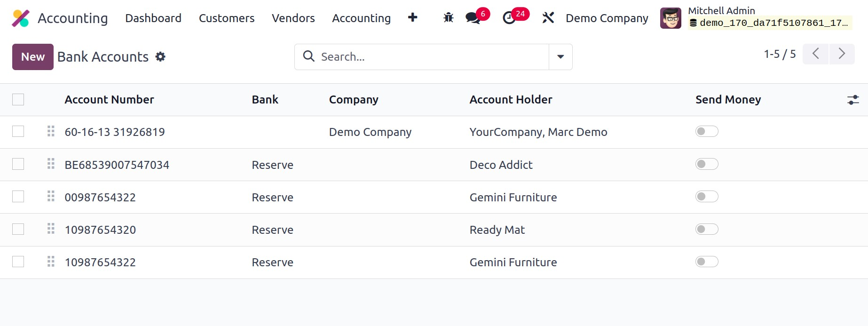Open the debug bug icon menu
The image size is (868, 326).
448,18
